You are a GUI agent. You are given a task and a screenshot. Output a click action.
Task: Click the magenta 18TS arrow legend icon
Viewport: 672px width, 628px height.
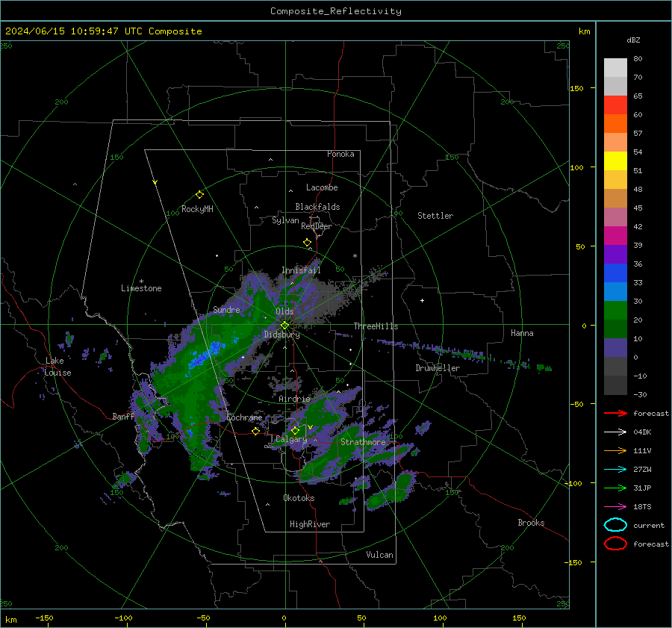tap(615, 507)
